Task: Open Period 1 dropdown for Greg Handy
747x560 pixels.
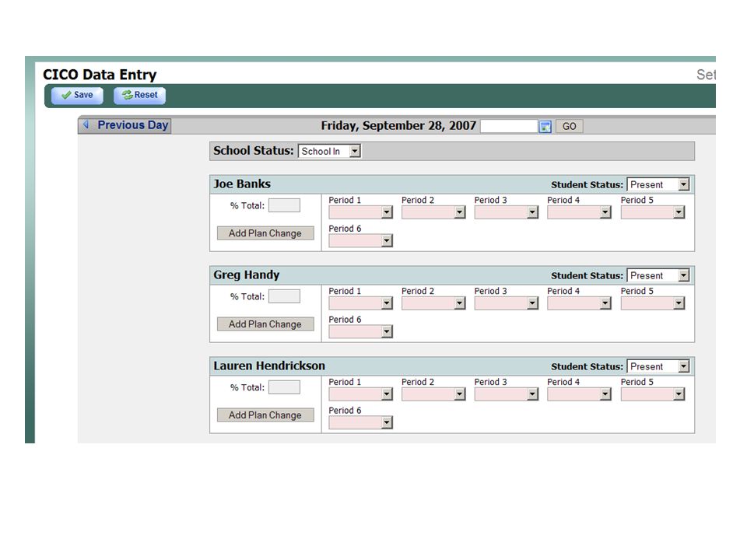Action: click(x=360, y=303)
